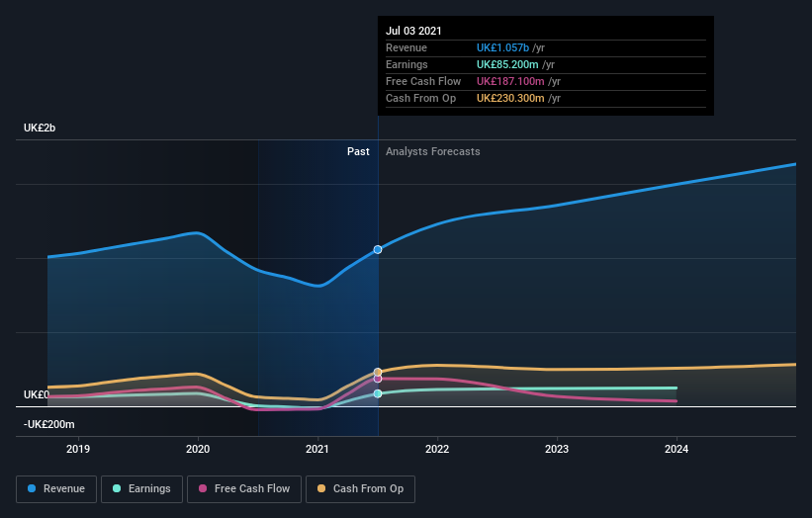
Task: Click the UK£85.200m earnings value
Action: (507, 64)
